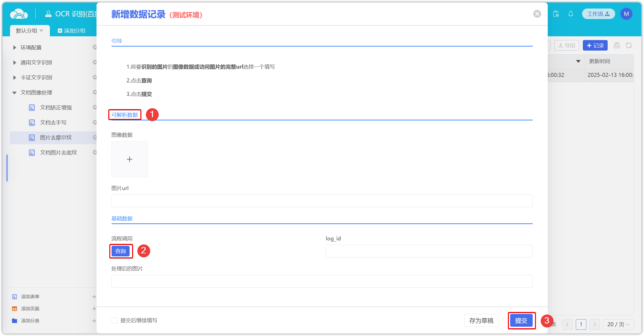644x336 pixels.
Task: Open settings gear for 文档图像处理
Action: pos(95,92)
